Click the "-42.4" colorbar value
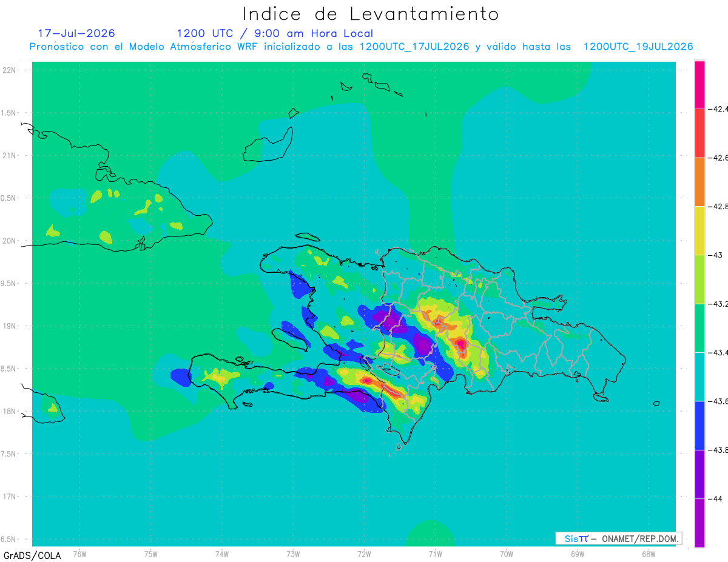The image size is (728, 562). [x=719, y=109]
